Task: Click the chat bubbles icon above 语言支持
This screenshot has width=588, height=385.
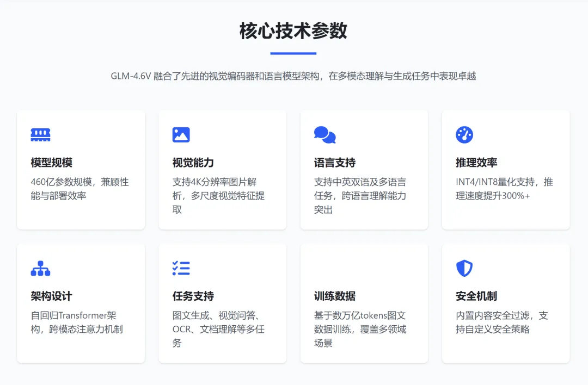Action: pos(324,135)
